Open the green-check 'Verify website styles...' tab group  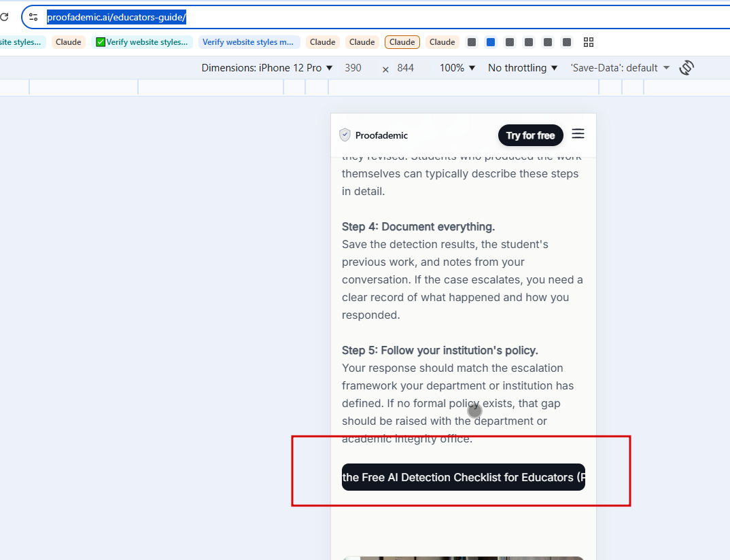pyautogui.click(x=142, y=42)
